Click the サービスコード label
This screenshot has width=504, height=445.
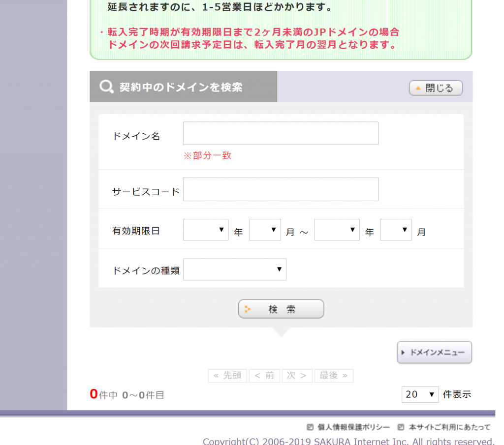coord(146,192)
